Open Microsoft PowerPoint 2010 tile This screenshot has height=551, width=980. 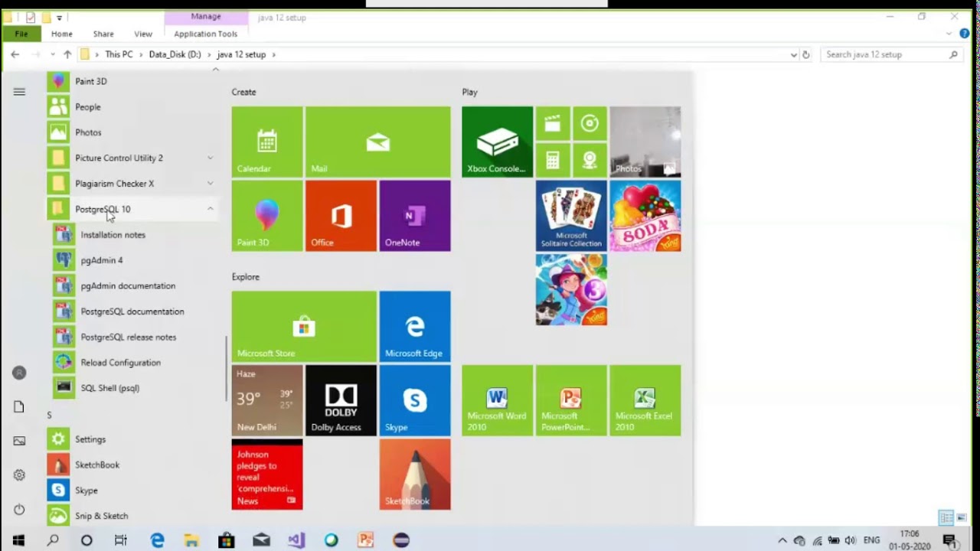tap(571, 400)
